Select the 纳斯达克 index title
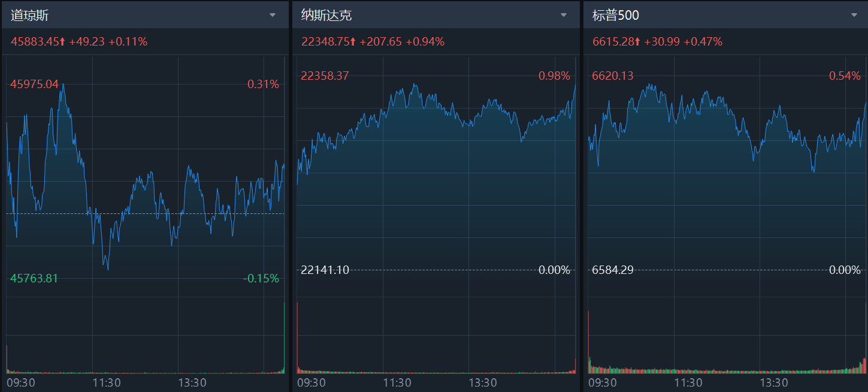 coord(326,16)
